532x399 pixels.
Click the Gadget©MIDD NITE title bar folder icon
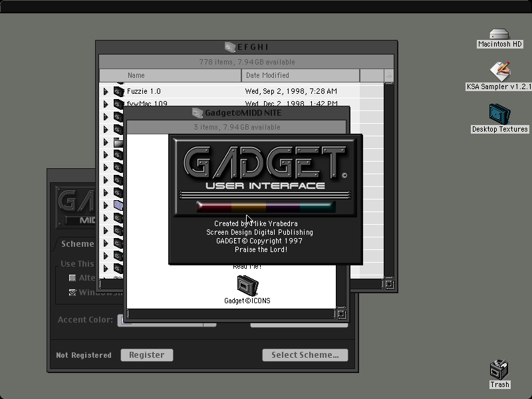point(197,112)
